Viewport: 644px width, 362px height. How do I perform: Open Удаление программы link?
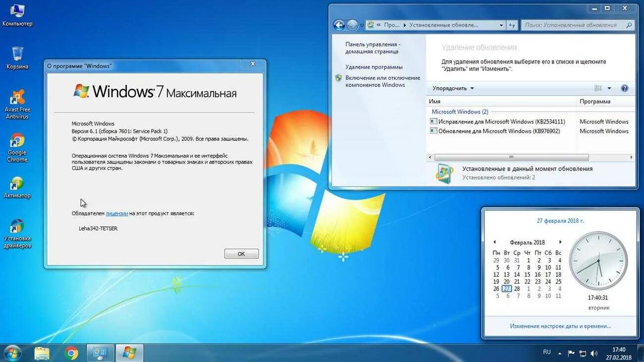tap(374, 67)
